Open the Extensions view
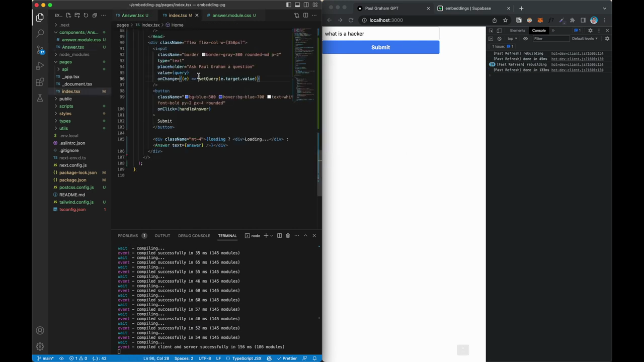The width and height of the screenshot is (644, 362). click(x=40, y=82)
